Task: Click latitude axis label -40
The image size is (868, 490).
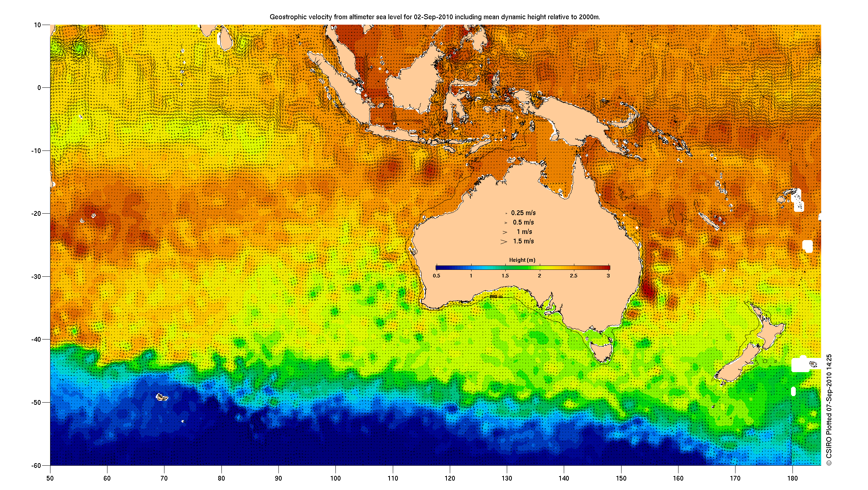Action: 36,339
